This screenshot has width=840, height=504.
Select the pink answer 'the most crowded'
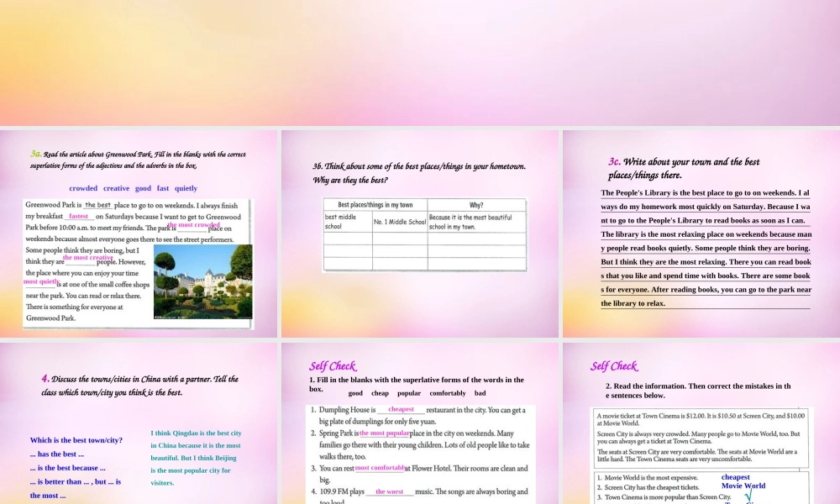tap(193, 225)
